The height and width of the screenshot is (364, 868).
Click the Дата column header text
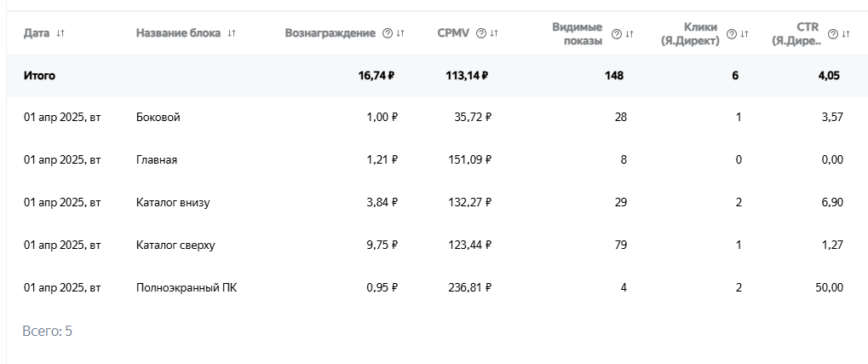37,33
